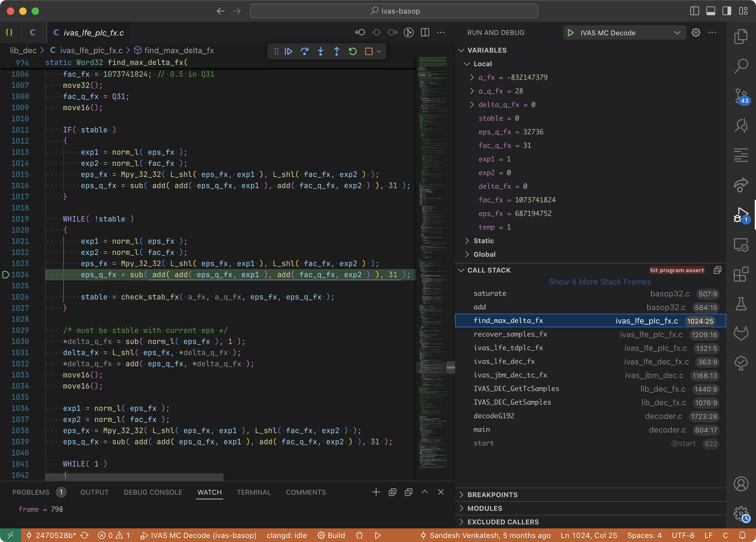Switch to the DEBUG CONSOLE tab
The width and height of the screenshot is (756, 542).
(x=153, y=493)
